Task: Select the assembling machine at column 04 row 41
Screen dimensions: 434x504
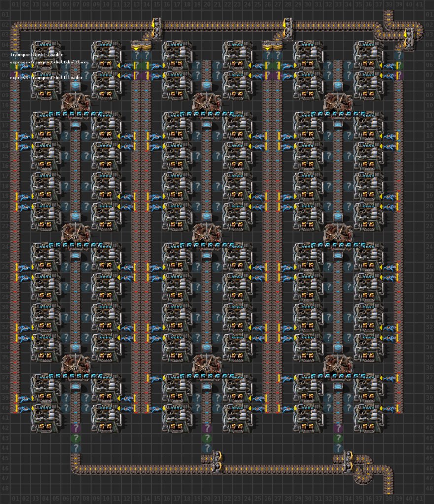Action: pos(46,418)
